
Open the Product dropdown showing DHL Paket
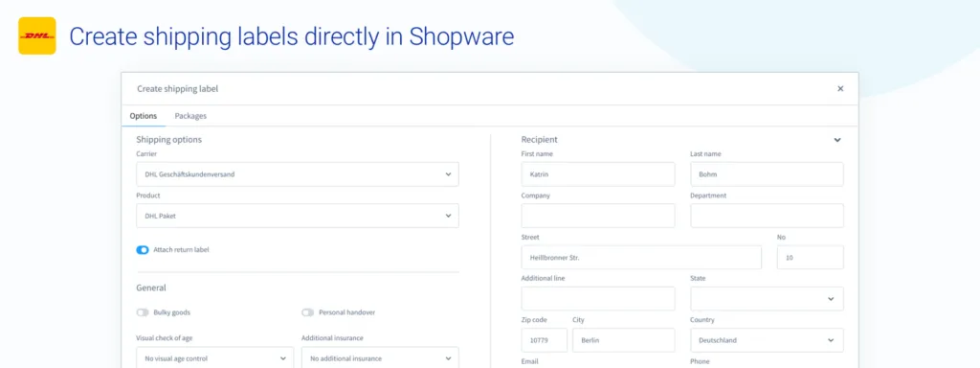coord(298,216)
